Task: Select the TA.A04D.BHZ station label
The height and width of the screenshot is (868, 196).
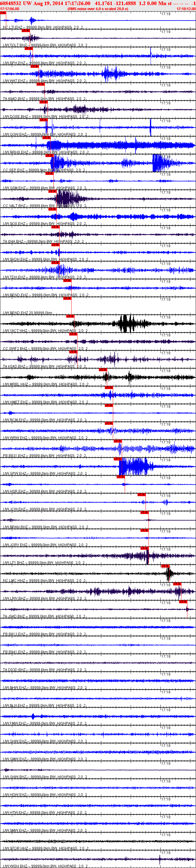Action: point(44,99)
